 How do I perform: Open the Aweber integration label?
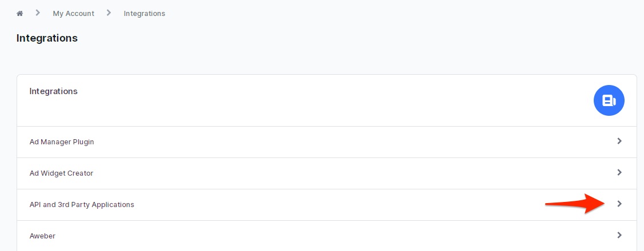pos(42,236)
